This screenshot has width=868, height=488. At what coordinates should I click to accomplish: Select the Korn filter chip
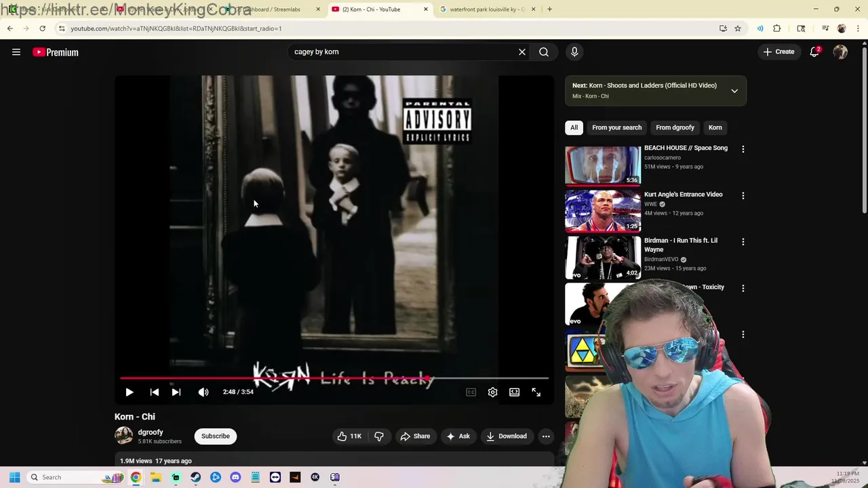pyautogui.click(x=715, y=127)
